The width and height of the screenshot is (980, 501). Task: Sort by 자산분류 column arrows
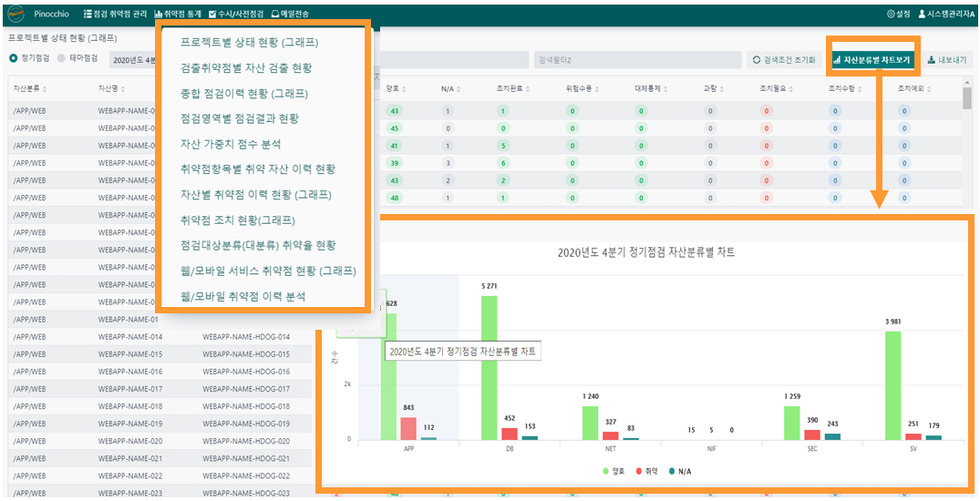(x=45, y=89)
